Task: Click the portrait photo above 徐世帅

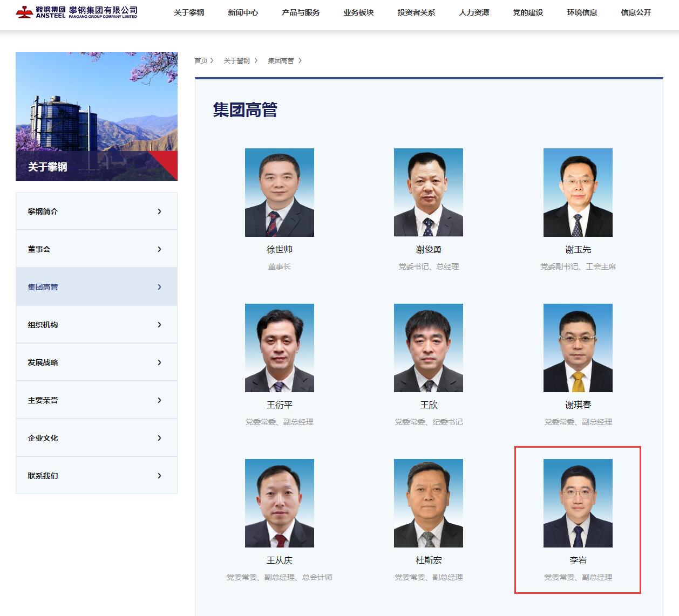Action: 280,193
